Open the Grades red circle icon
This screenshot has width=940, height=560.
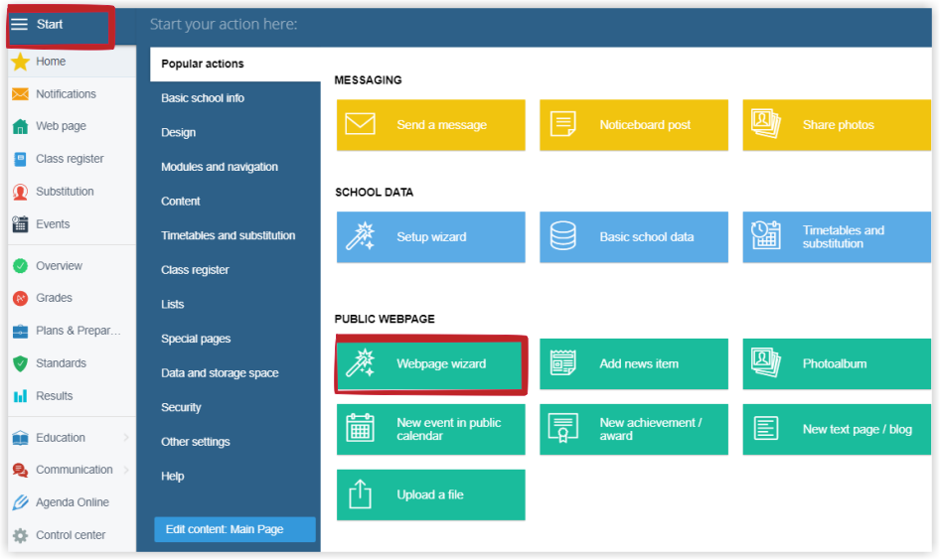[21, 298]
